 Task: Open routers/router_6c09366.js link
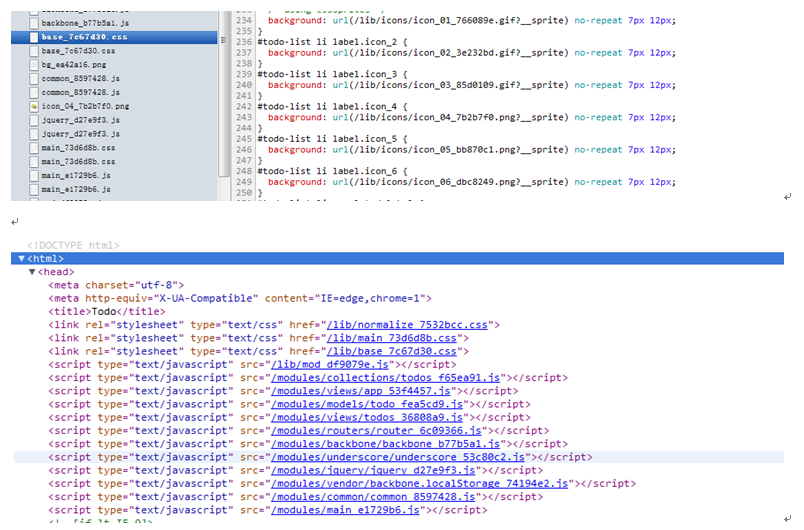[x=376, y=431]
